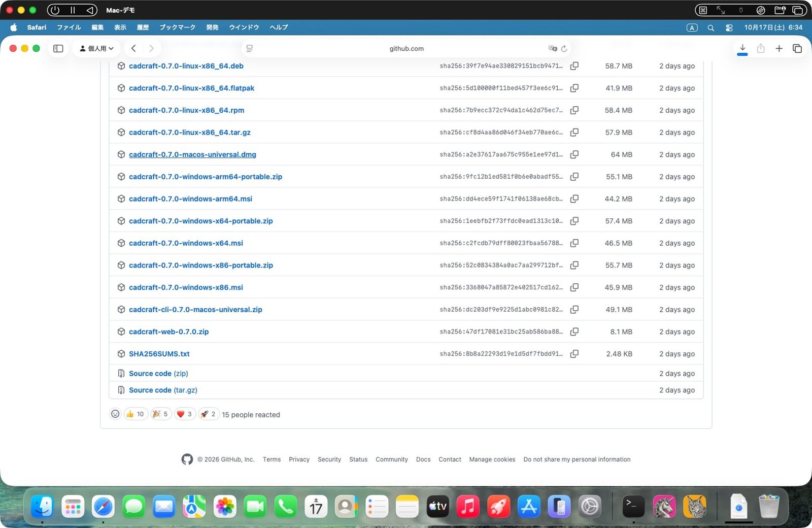812x528 pixels.
Task: Toggle the rocket reaction with 2 votes
Action: click(x=209, y=414)
